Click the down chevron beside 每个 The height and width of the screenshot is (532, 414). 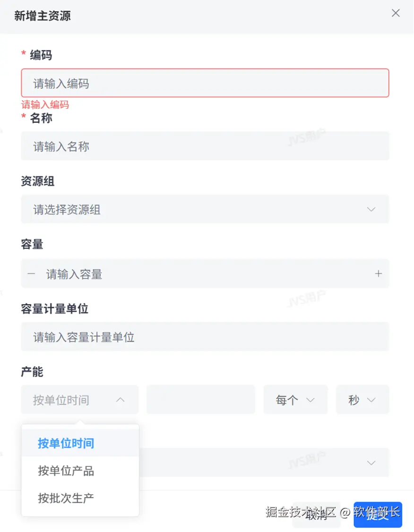(310, 400)
